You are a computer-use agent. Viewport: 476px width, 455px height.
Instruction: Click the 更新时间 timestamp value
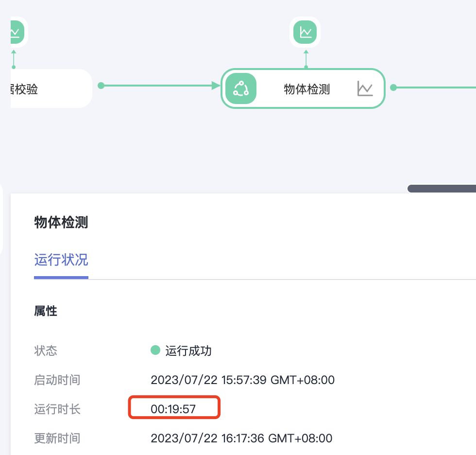tap(241, 438)
